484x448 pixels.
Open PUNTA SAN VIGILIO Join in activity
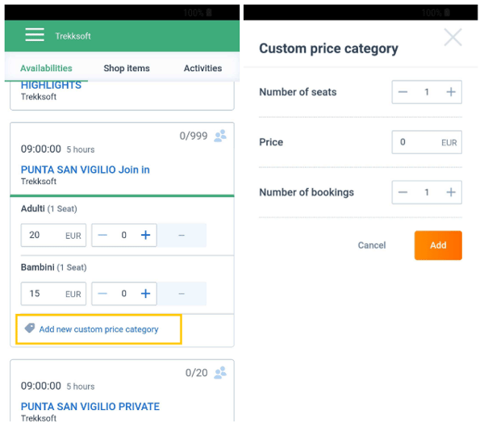point(86,170)
